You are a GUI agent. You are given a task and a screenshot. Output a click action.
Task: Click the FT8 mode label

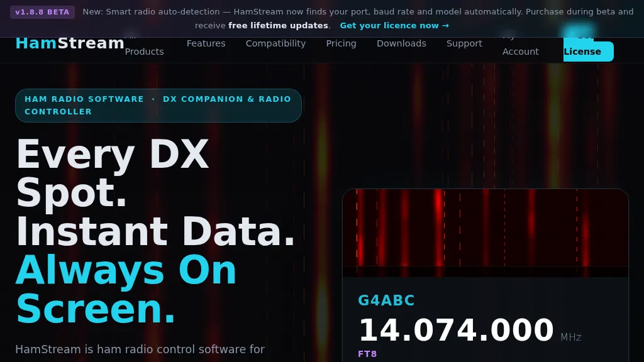click(367, 354)
